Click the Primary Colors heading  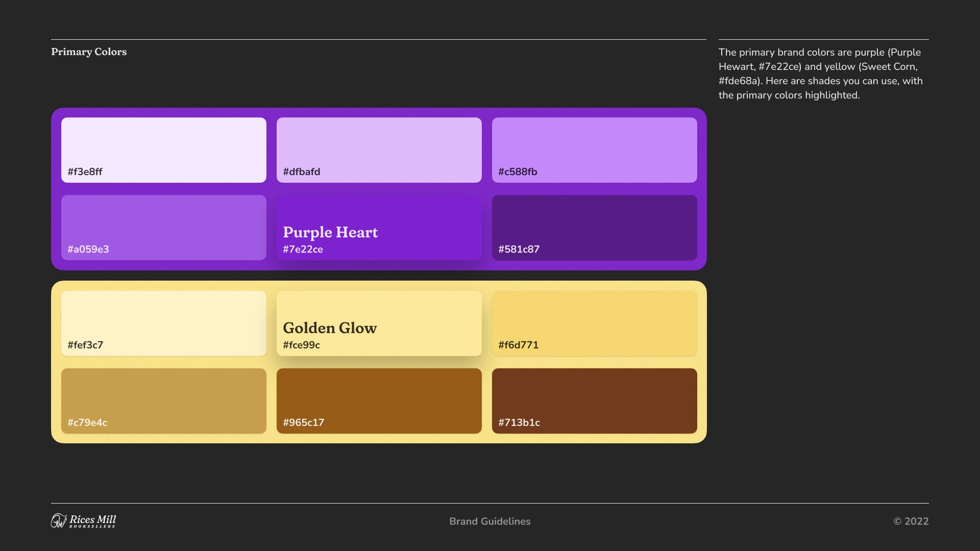pos(89,52)
